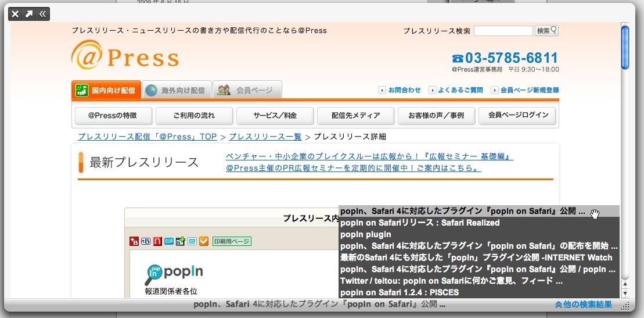The image size is (644, 318).
Task: Select the highlighted result 'popIn on Safari』公開 ...'
Action: coord(479,211)
